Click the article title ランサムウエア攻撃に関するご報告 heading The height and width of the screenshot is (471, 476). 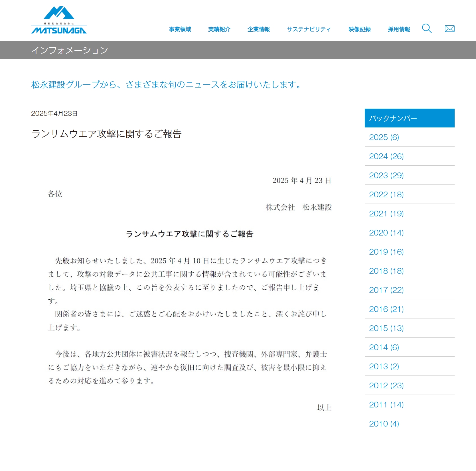pos(106,134)
